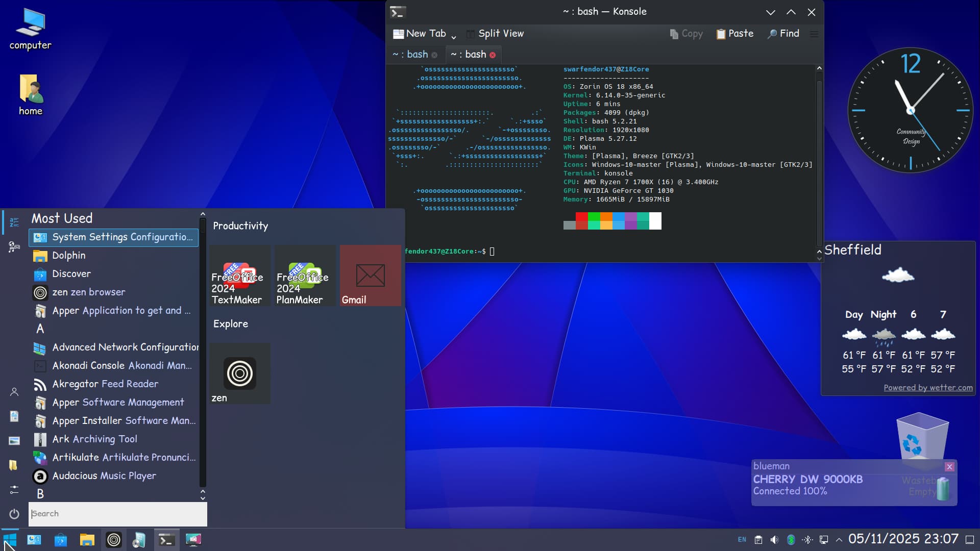Open the Powered by wetter.com link
This screenshot has width=980, height=551.
pyautogui.click(x=927, y=388)
